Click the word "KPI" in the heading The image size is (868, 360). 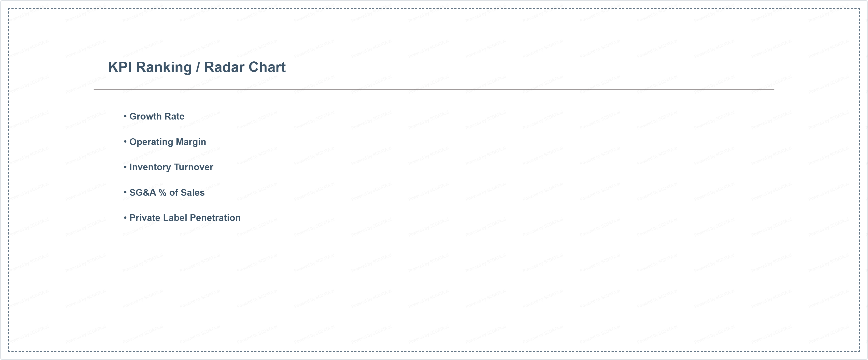[x=120, y=67]
